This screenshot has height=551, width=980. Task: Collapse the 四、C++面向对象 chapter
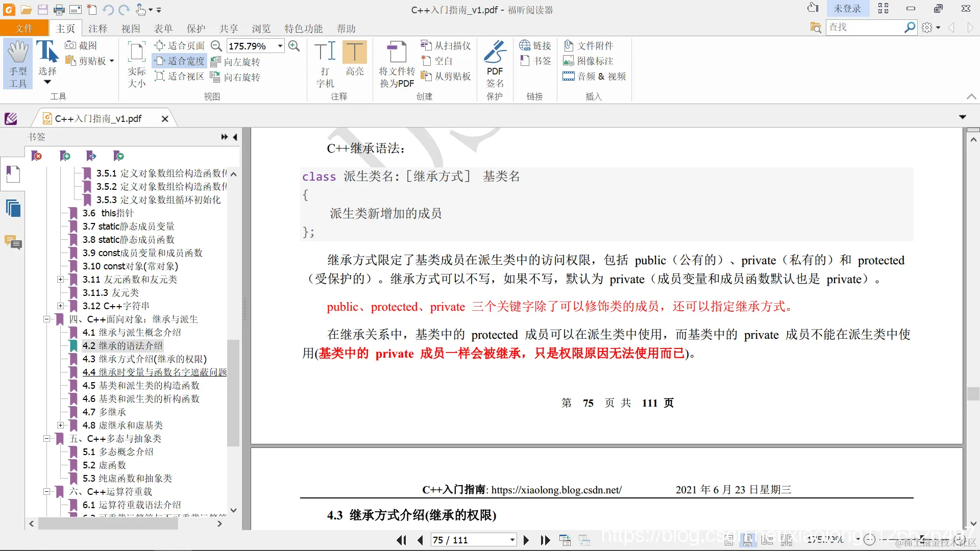pos(46,319)
